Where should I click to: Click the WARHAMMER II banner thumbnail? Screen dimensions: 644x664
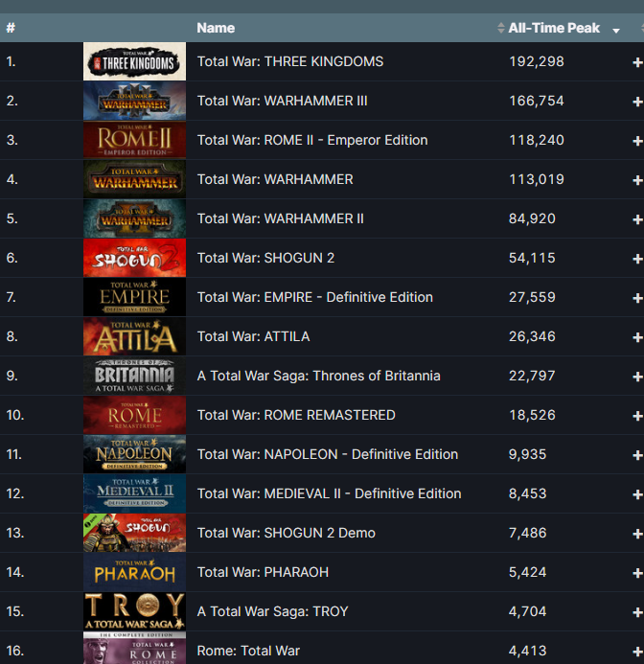point(135,218)
